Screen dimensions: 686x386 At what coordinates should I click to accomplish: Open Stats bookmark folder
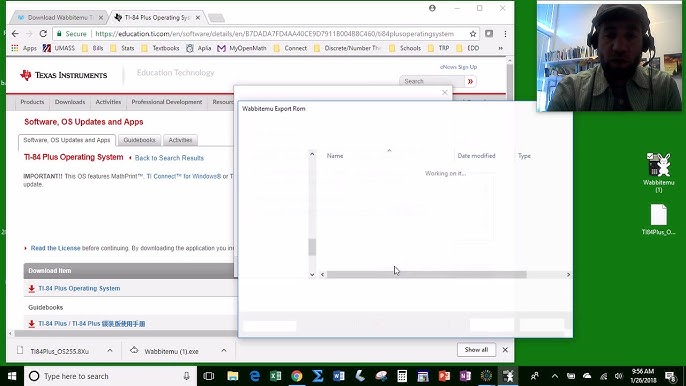click(122, 48)
